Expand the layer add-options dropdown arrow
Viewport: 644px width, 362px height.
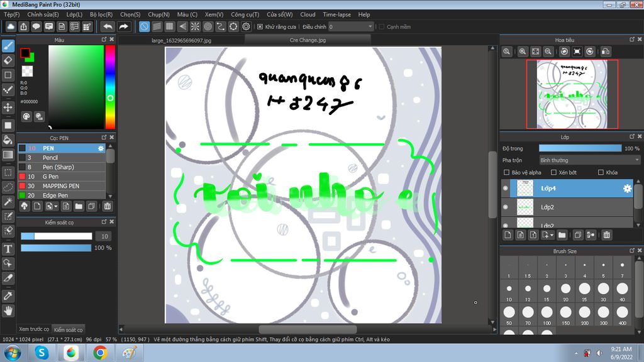(552, 235)
